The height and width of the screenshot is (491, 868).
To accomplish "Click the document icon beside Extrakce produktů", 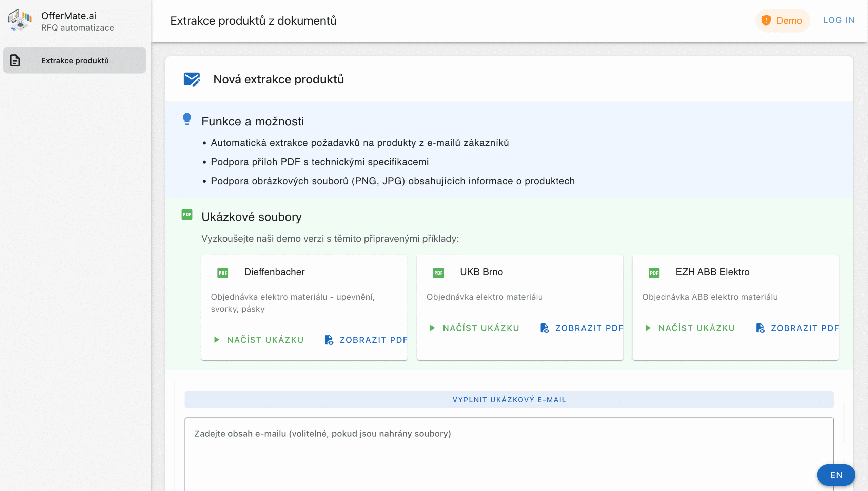I will point(15,60).
